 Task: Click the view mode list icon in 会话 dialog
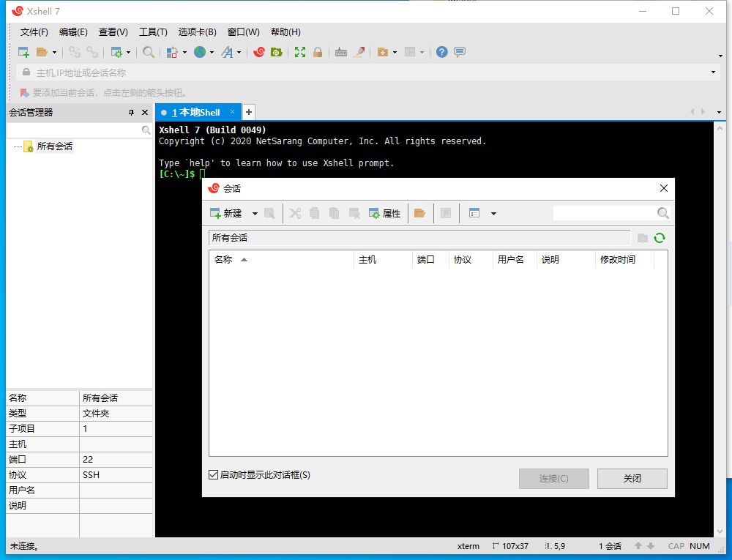(x=474, y=213)
